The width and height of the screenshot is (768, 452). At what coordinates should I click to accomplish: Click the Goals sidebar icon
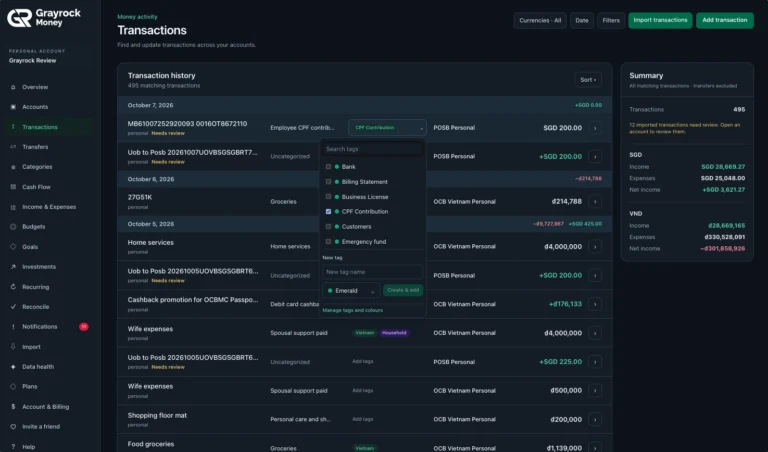point(13,247)
